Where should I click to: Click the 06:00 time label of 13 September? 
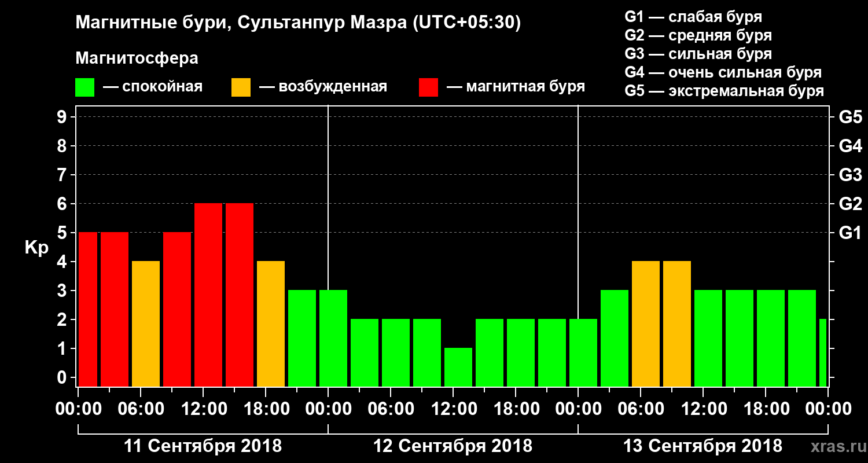point(641,409)
